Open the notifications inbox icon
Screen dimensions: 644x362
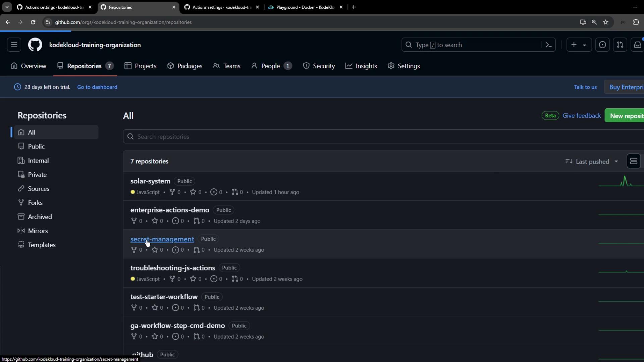tap(637, 45)
